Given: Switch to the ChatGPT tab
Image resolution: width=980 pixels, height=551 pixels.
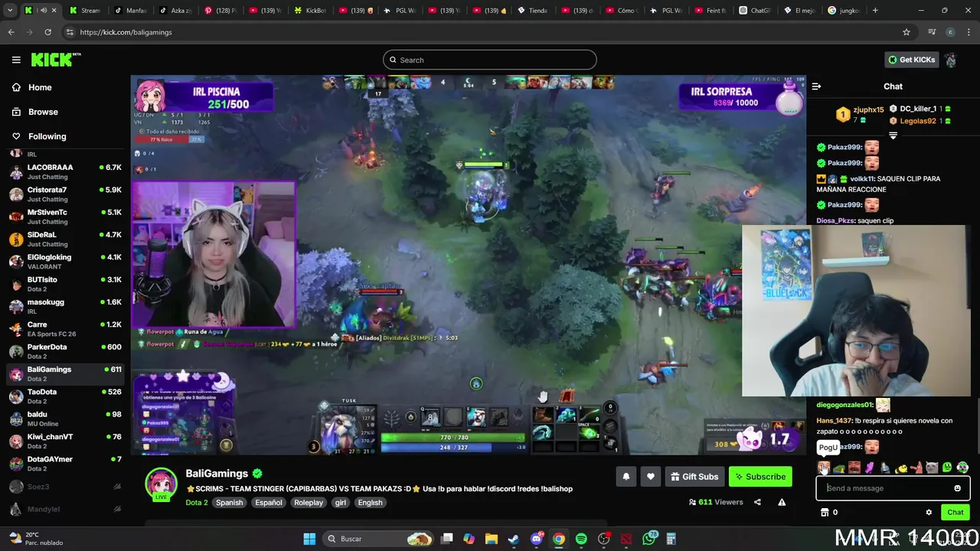Looking at the screenshot, I should (756, 11).
